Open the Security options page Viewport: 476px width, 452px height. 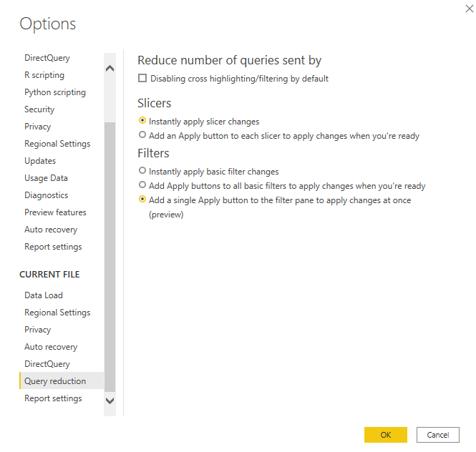click(39, 109)
